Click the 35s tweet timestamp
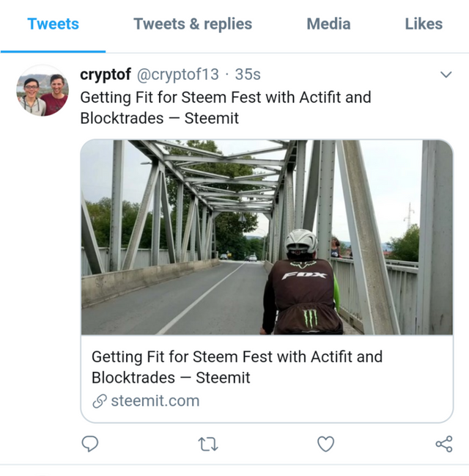 [x=248, y=74]
